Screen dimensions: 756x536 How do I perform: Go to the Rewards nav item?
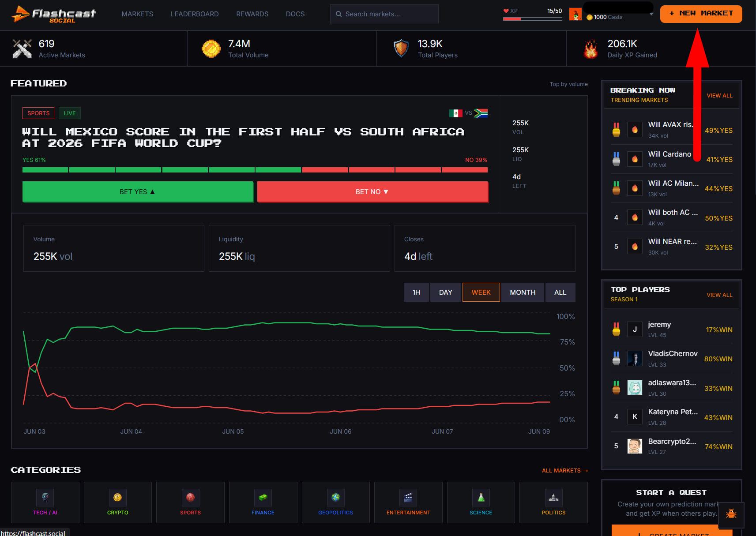coord(252,14)
